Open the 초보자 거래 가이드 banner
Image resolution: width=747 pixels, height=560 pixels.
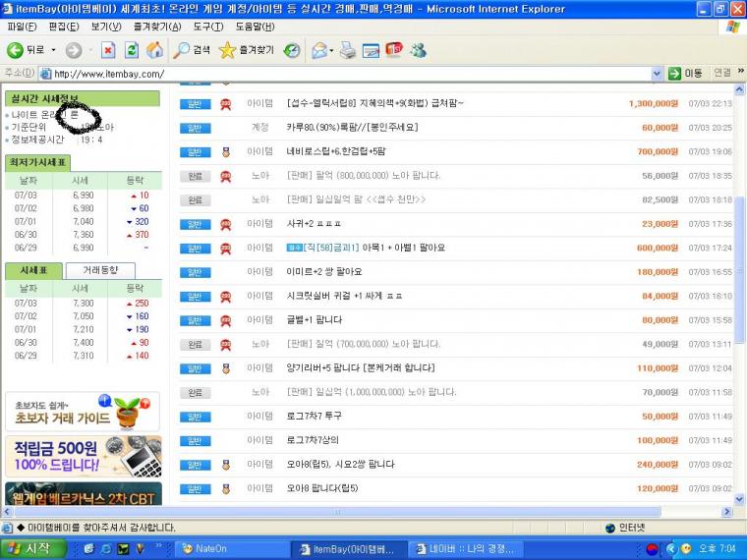[x=83, y=412]
